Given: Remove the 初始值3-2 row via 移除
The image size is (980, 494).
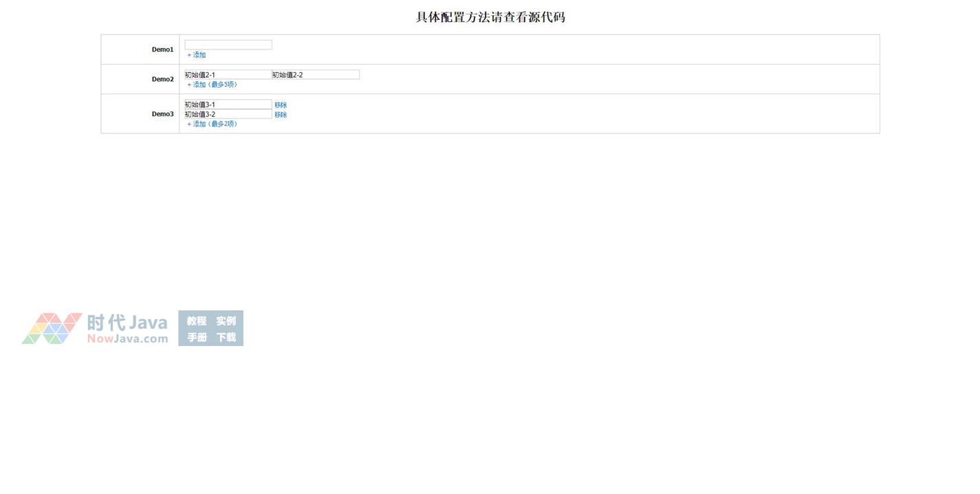Looking at the screenshot, I should pyautogui.click(x=281, y=115).
